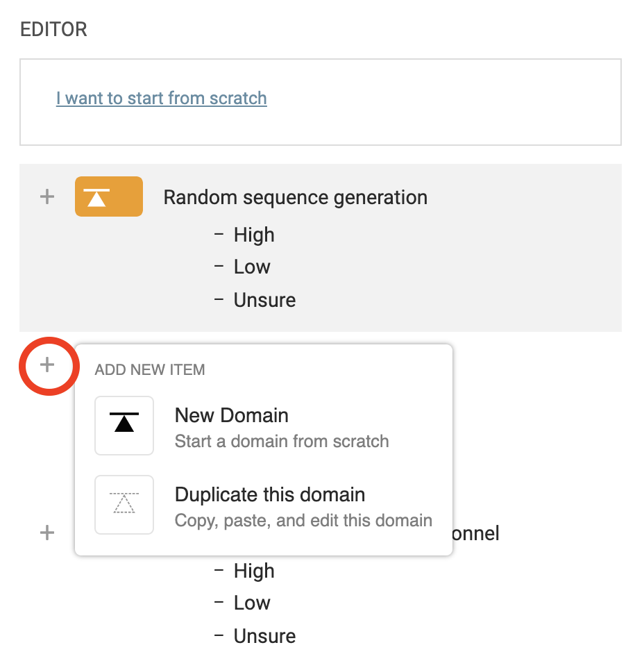Select the Random sequence generation domain title
The height and width of the screenshot is (661, 644).
click(x=296, y=197)
